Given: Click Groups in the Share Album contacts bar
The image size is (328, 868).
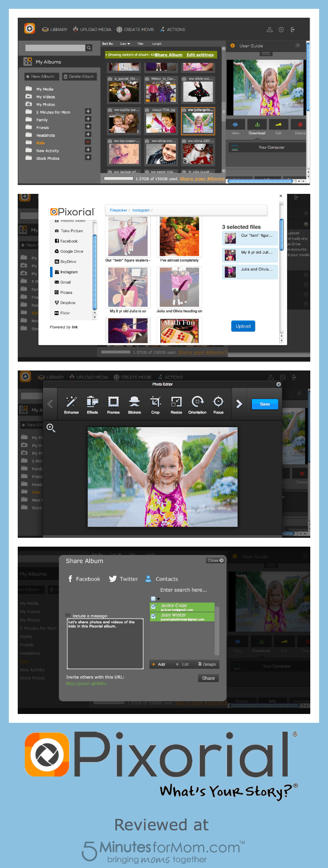Looking at the screenshot, I should coord(207,664).
